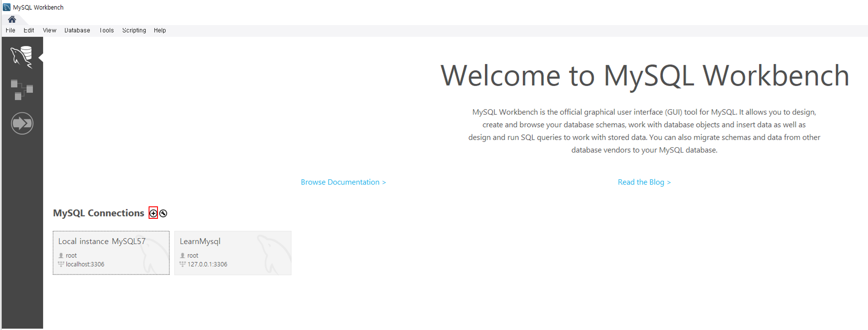Screen dimensions: 868x330
Task: Click the MySQL Workbench title bar logo
Action: (7, 7)
